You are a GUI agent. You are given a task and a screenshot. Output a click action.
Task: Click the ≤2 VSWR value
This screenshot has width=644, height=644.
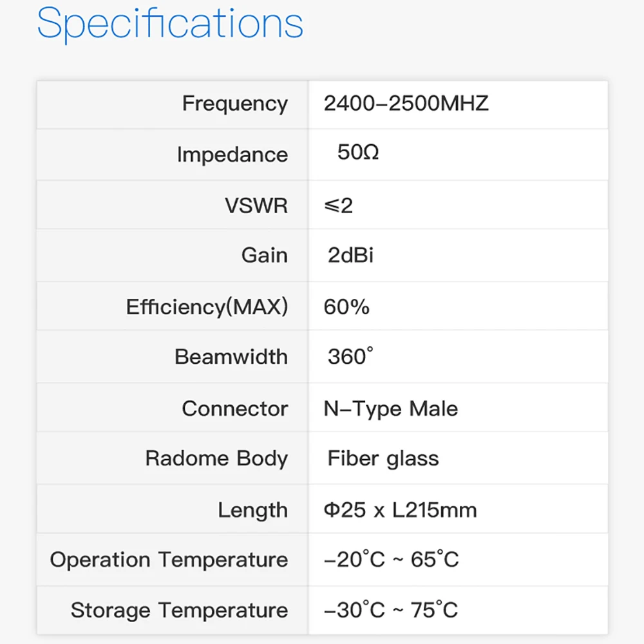(338, 205)
